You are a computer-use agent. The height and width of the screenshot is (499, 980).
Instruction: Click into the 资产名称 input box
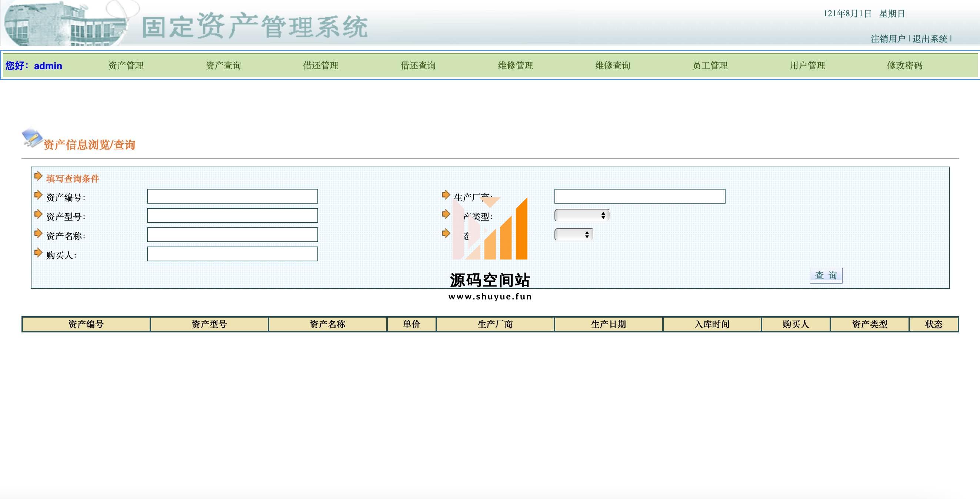[233, 235]
